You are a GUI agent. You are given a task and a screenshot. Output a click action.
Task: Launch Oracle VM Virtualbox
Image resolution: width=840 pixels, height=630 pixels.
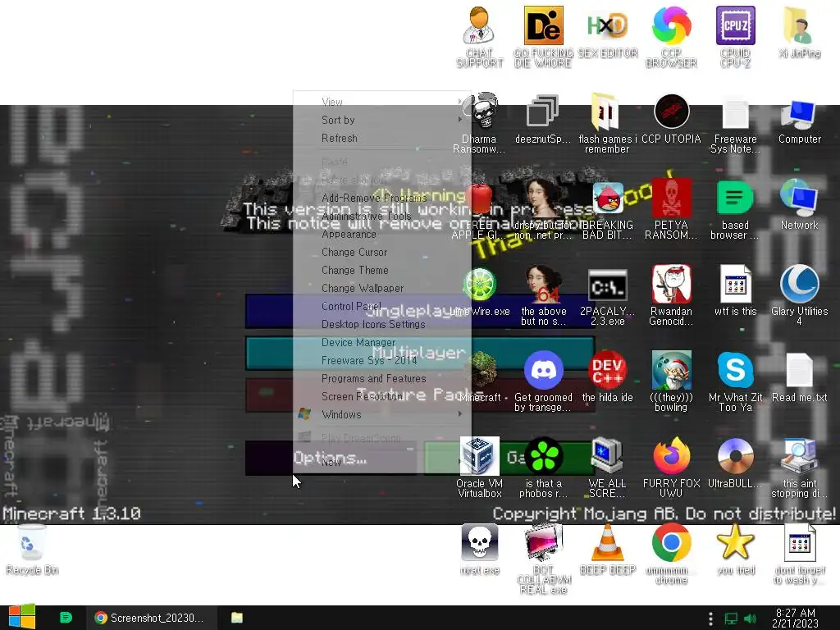[x=479, y=456]
